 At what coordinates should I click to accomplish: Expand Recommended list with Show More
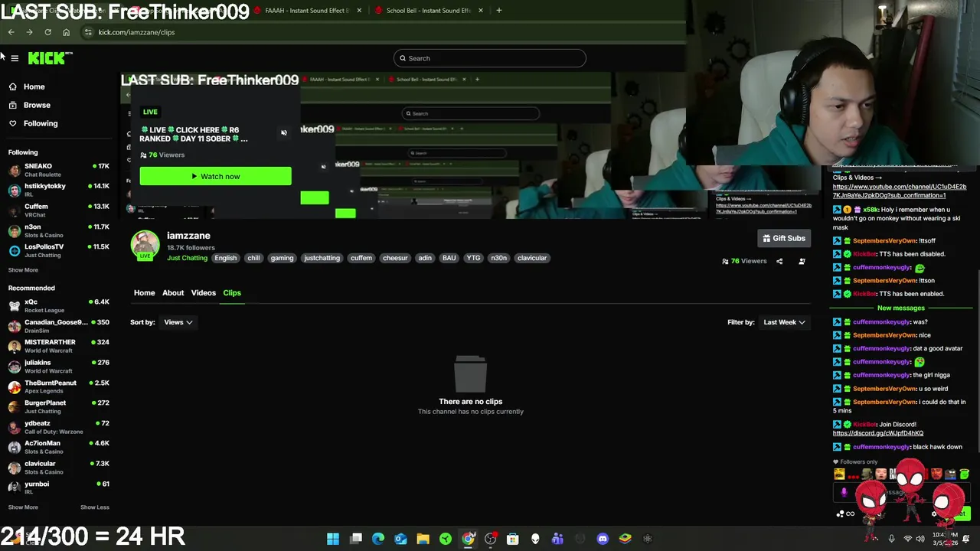click(23, 507)
